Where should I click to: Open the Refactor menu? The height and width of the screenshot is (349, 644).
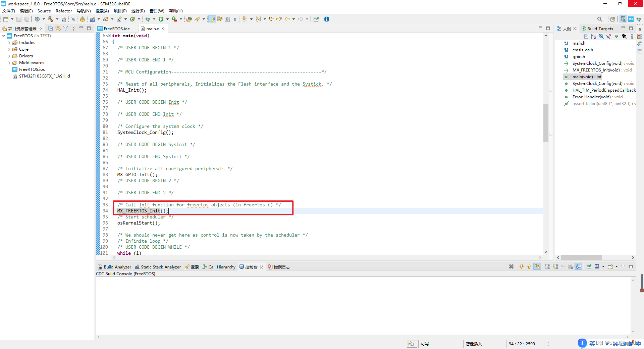point(64,11)
